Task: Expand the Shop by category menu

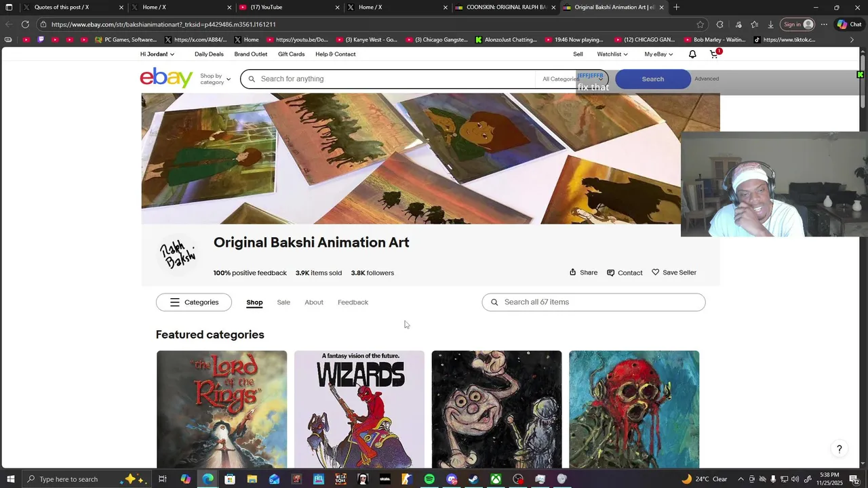Action: (x=215, y=79)
